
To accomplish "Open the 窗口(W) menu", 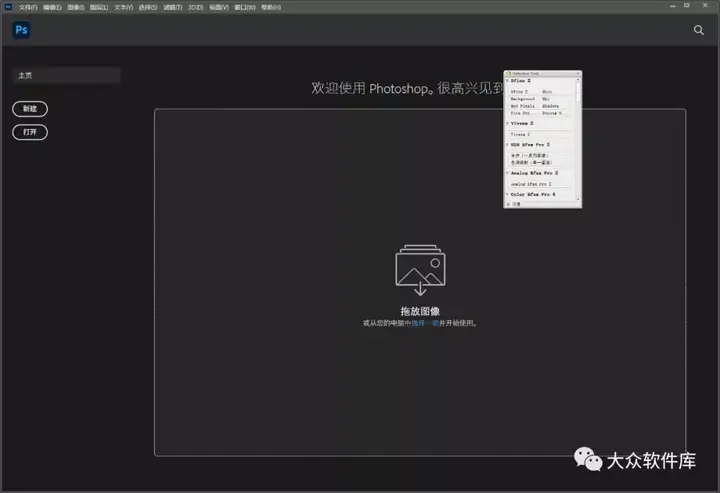I will click(x=245, y=7).
